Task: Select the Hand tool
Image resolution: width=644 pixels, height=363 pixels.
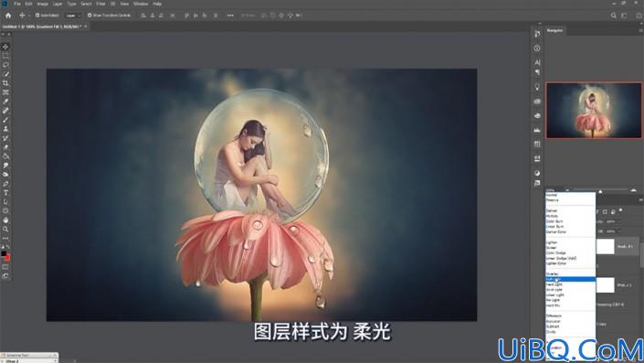Action: [5, 220]
